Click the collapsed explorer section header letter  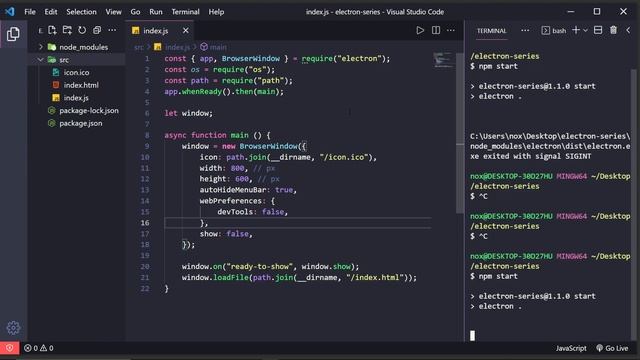tap(40, 31)
